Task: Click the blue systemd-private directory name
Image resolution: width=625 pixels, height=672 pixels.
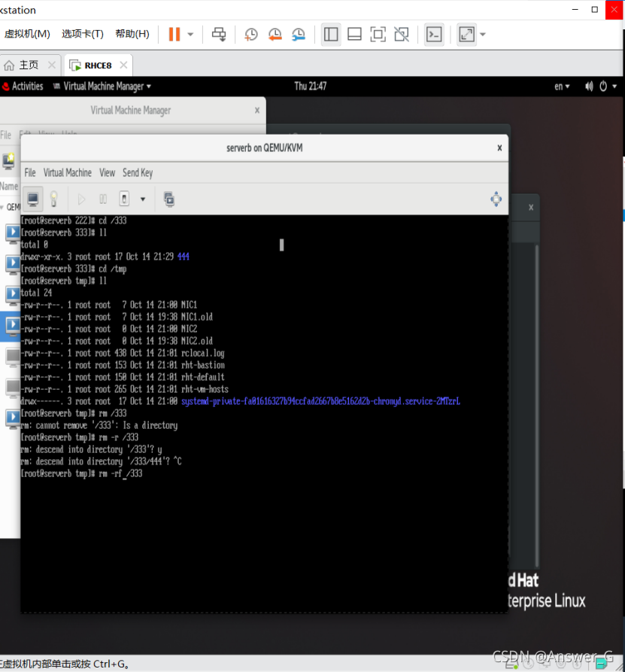Action: 321,401
